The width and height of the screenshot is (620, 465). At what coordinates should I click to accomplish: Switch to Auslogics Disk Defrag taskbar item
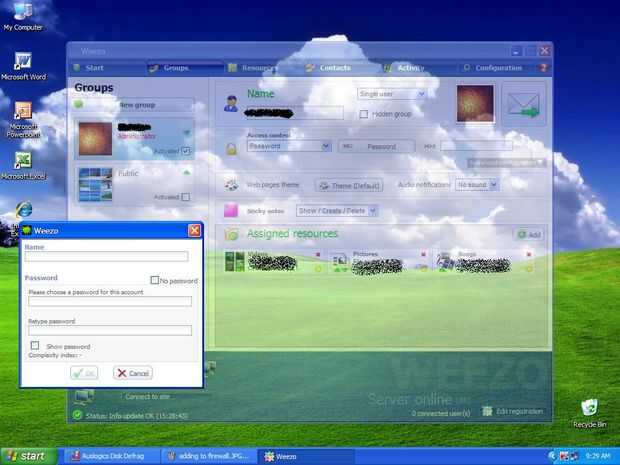[110, 456]
